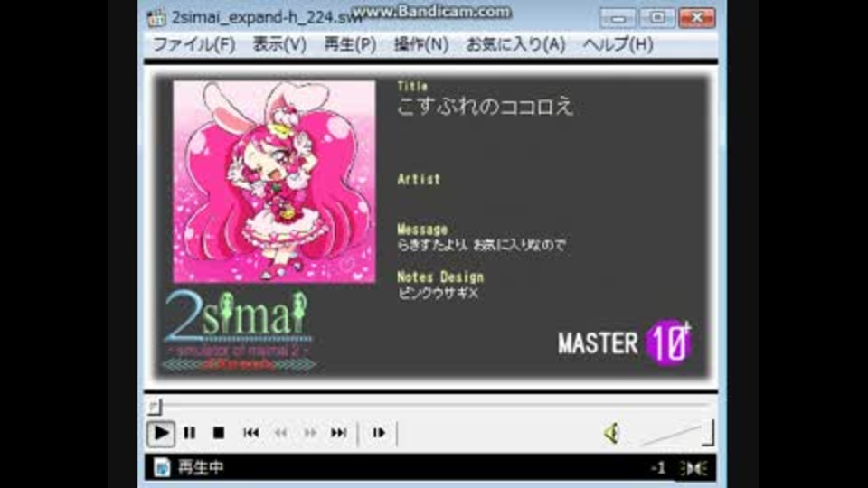The image size is (868, 488).
Task: Close the player window
Action: 697,18
